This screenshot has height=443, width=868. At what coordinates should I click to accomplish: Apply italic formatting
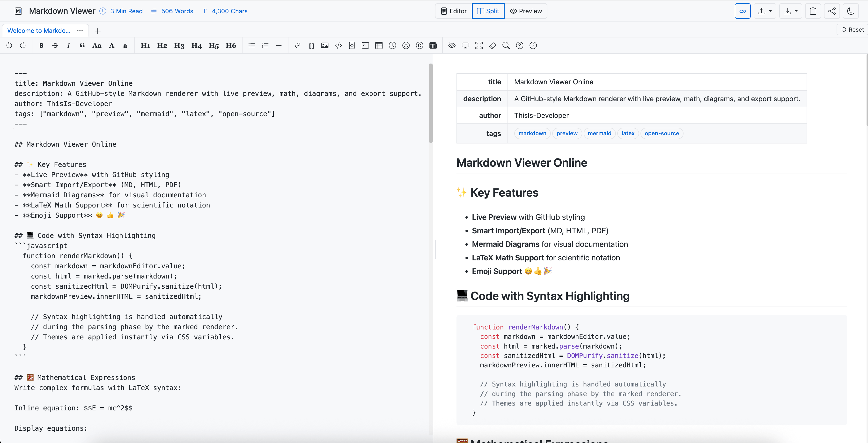[x=68, y=45]
